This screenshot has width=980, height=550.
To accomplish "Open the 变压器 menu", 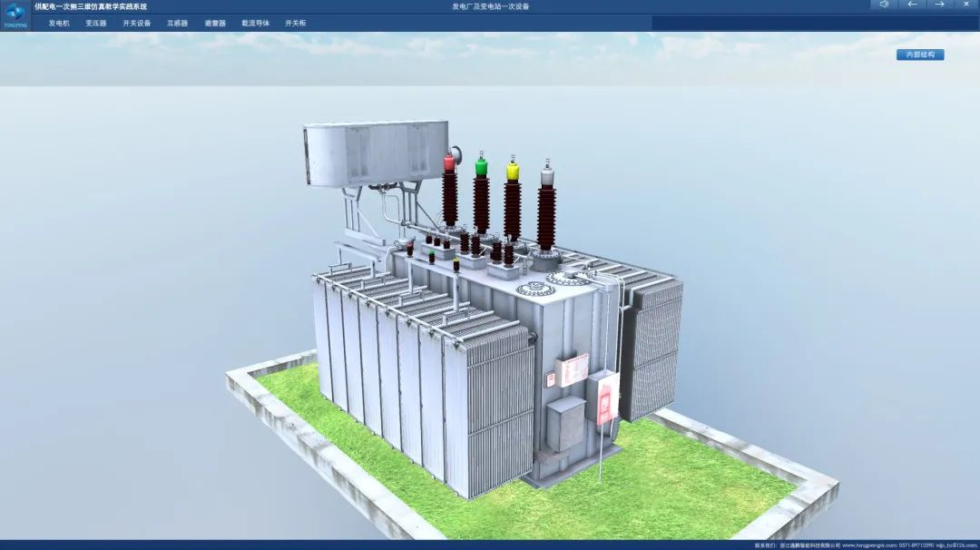I will point(96,23).
